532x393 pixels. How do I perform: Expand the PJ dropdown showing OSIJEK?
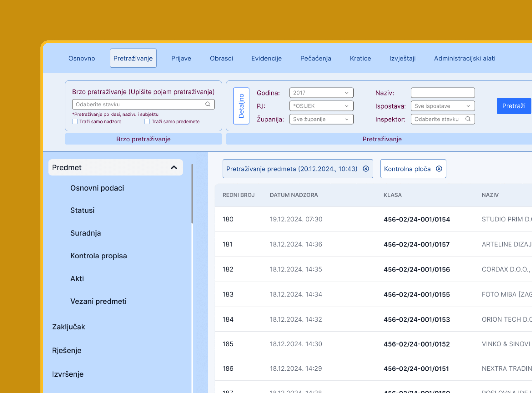[x=321, y=106]
